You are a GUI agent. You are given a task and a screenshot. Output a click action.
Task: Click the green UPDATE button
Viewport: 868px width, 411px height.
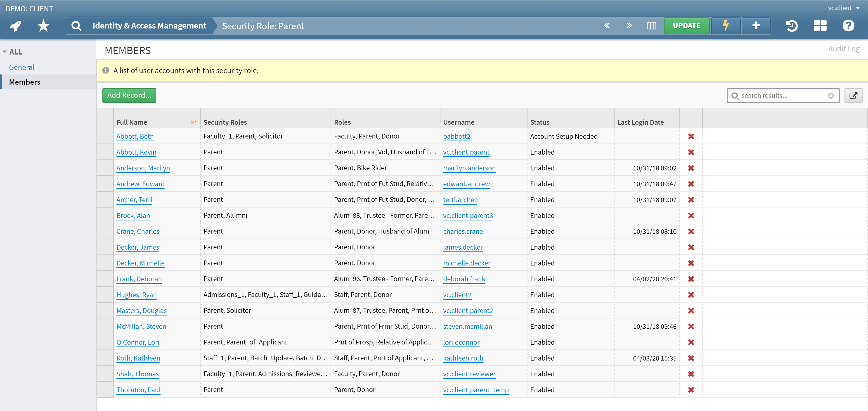[x=686, y=26]
